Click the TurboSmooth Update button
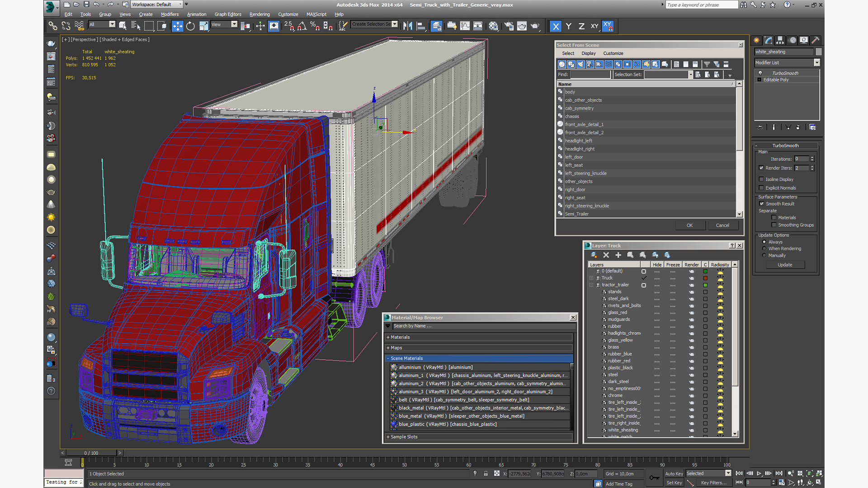The width and height of the screenshot is (868, 488). pyautogui.click(x=785, y=265)
